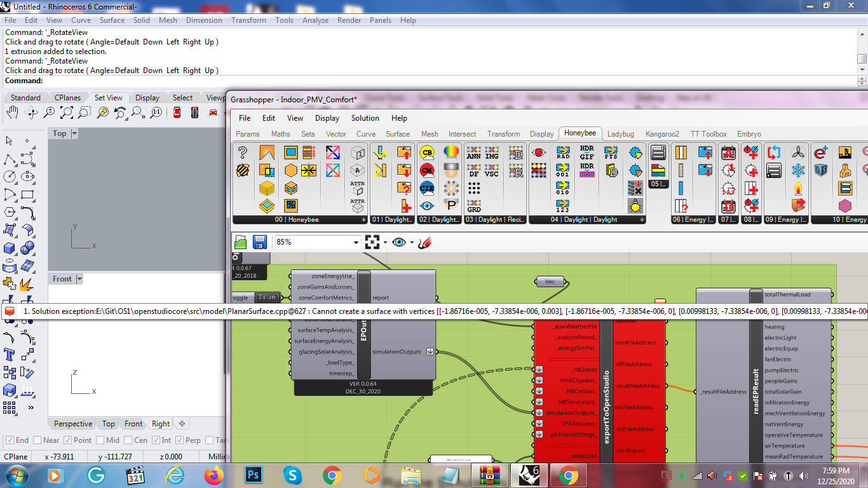This screenshot has width=868, height=488.
Task: Click the add viewport tab plus button
Action: coord(182,424)
